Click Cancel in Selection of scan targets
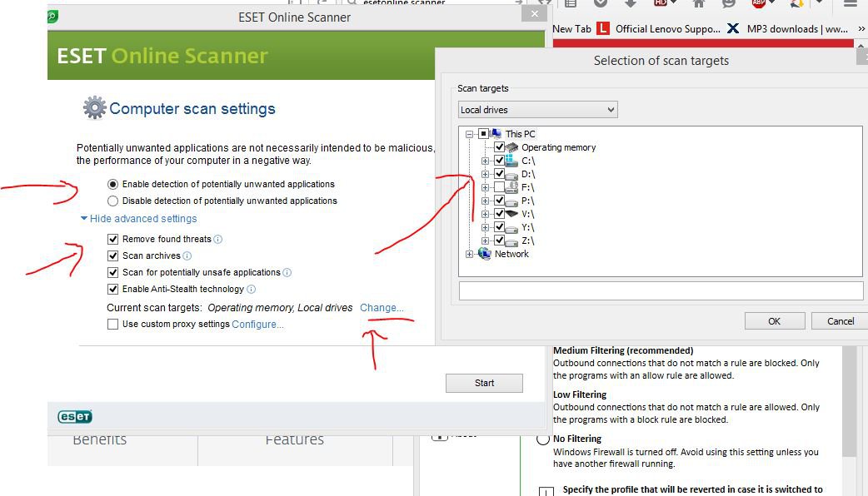The height and width of the screenshot is (496, 868). 841,321
